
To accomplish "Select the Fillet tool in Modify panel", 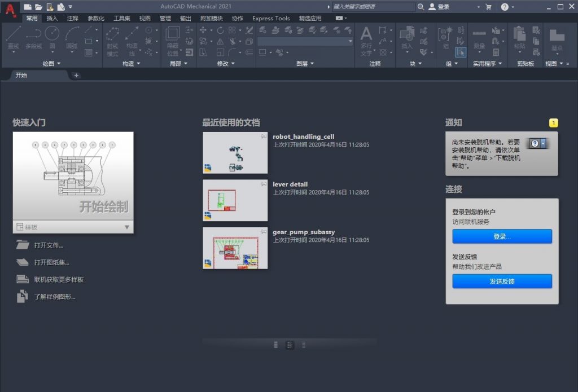I will 232,52.
